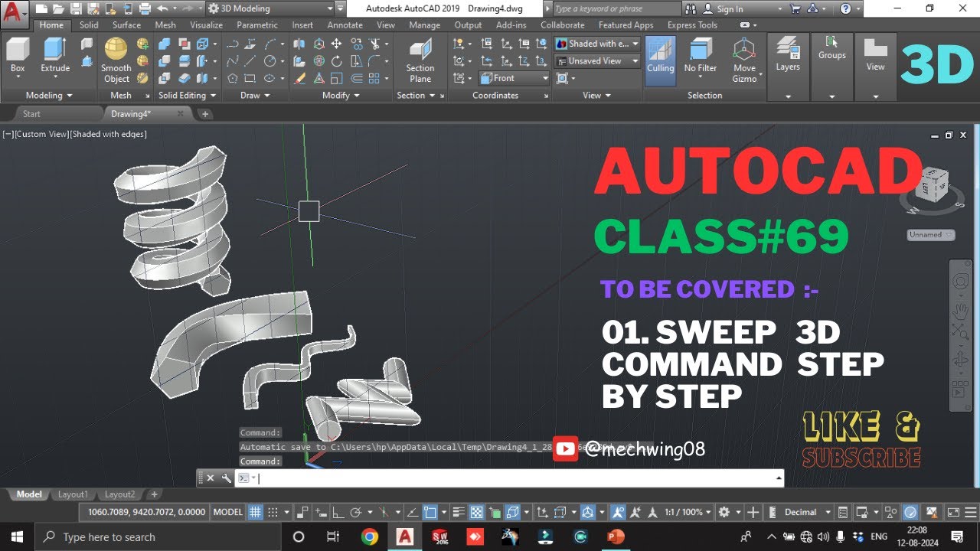This screenshot has height=551, width=980.
Task: Toggle snap mode in status bar
Action: tap(273, 512)
